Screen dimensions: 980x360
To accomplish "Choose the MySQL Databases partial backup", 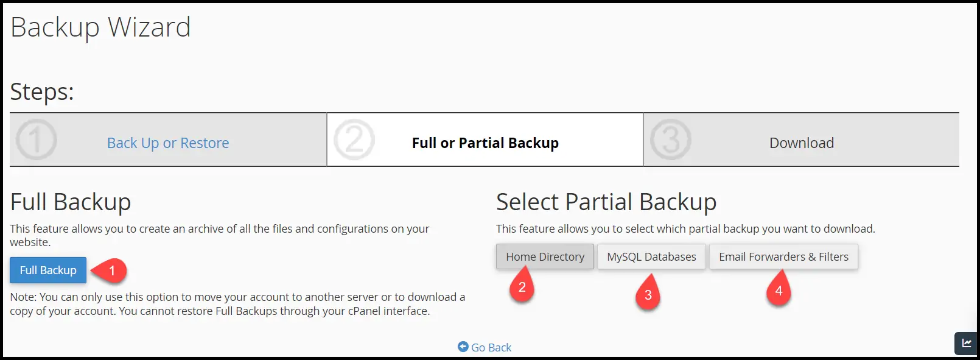I will (651, 257).
